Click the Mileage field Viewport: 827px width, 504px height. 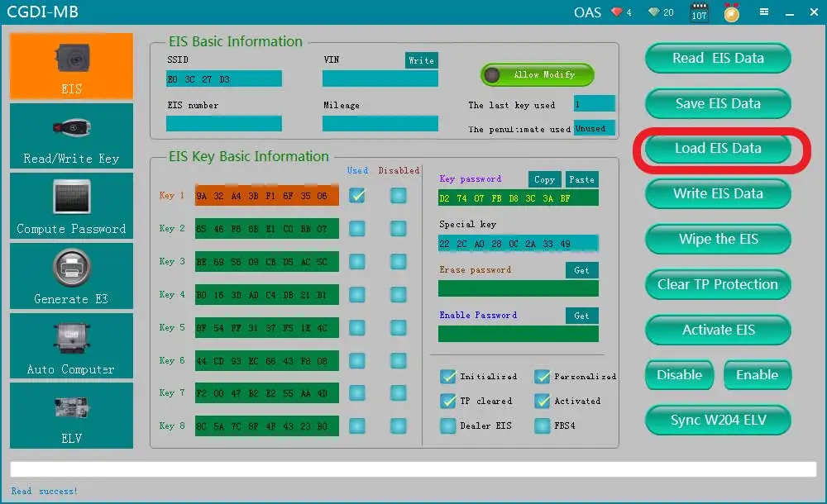click(x=380, y=123)
